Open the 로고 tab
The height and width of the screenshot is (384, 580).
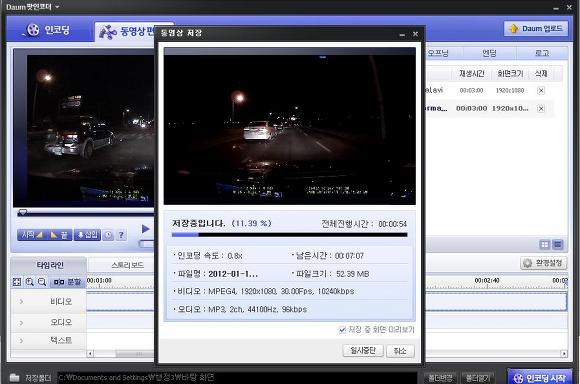[x=542, y=53]
